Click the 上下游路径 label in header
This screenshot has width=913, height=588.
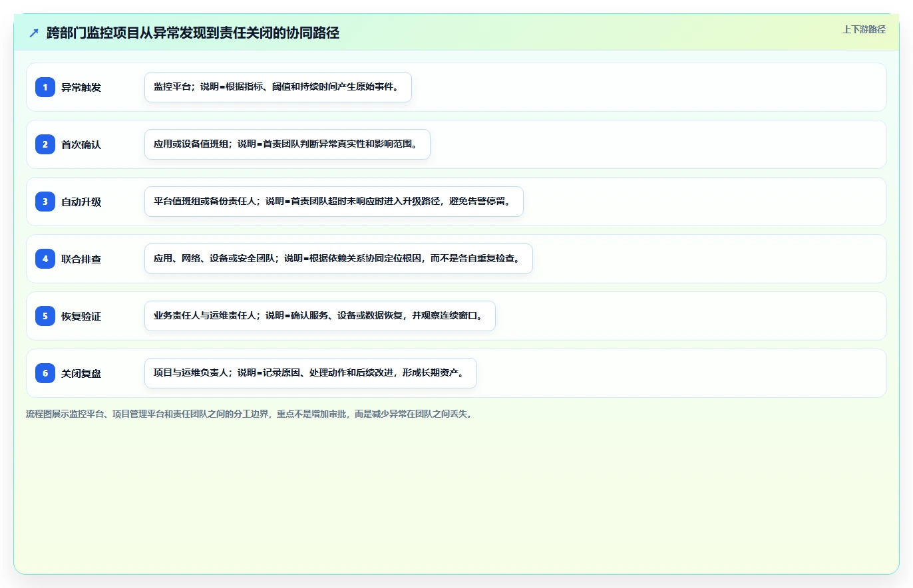click(x=864, y=29)
